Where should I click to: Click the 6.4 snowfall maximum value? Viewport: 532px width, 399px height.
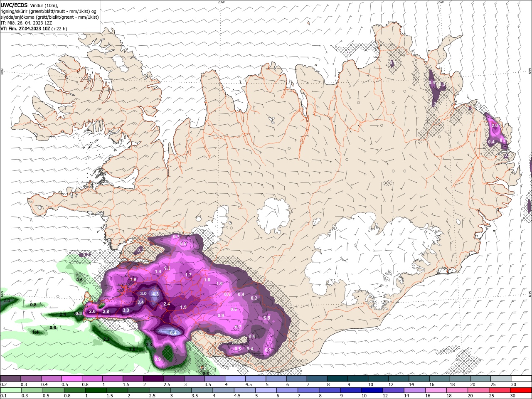(173, 333)
